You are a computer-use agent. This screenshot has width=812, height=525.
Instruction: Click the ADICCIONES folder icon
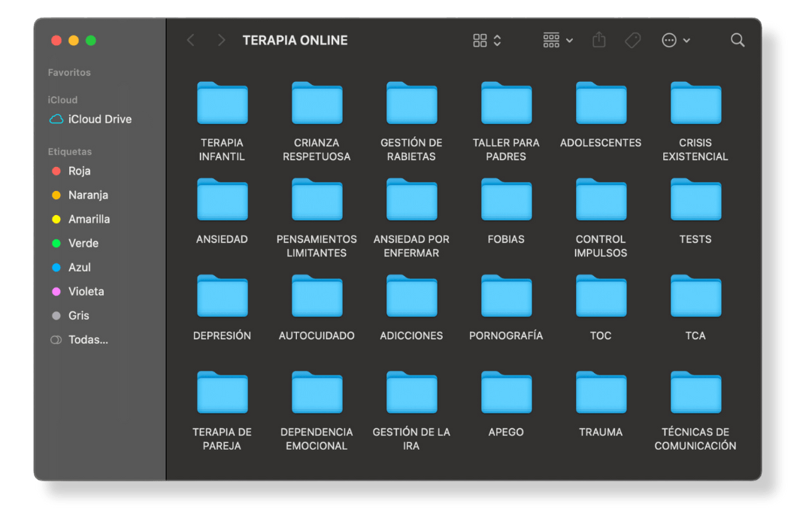click(412, 296)
